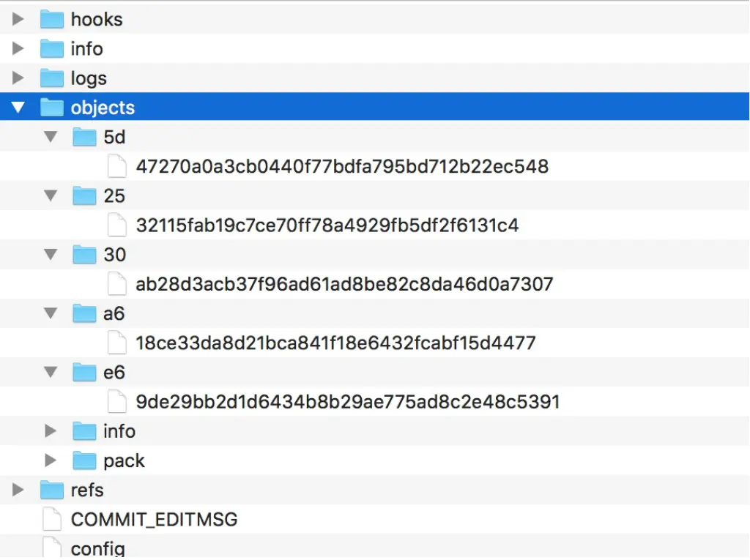
Task: Click the pack folder icon
Action: click(85, 460)
